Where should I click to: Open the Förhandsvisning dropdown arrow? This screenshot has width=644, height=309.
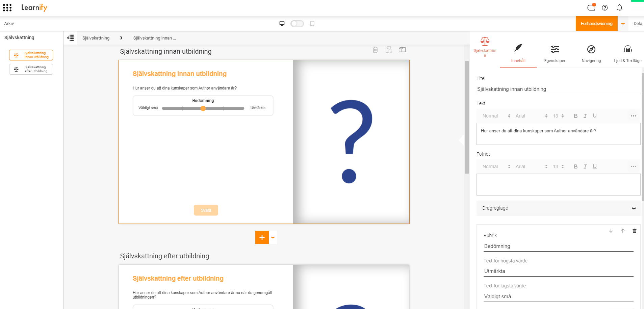click(623, 24)
